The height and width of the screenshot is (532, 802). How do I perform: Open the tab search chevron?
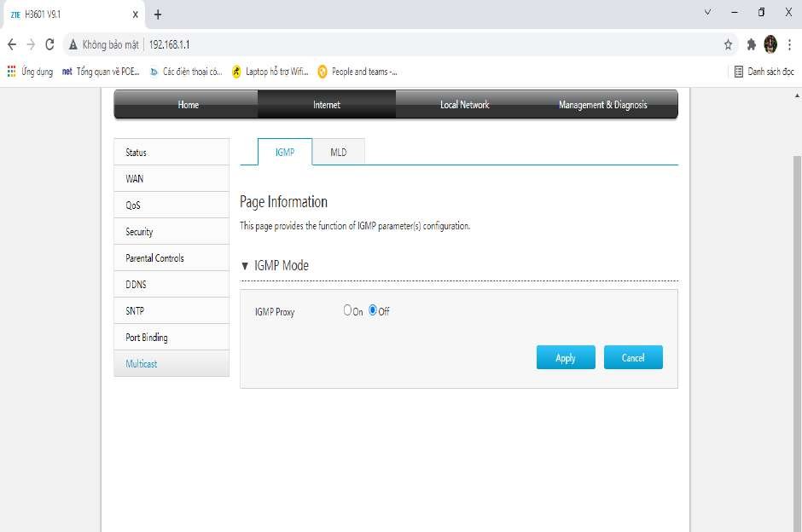click(707, 12)
